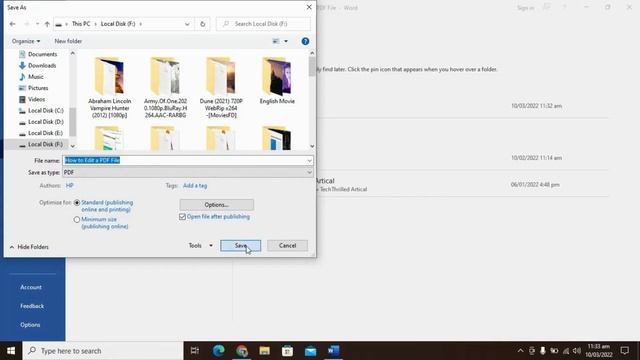This screenshot has width=640, height=360.
Task: Expand the address bar path dropdown
Action: (x=187, y=24)
